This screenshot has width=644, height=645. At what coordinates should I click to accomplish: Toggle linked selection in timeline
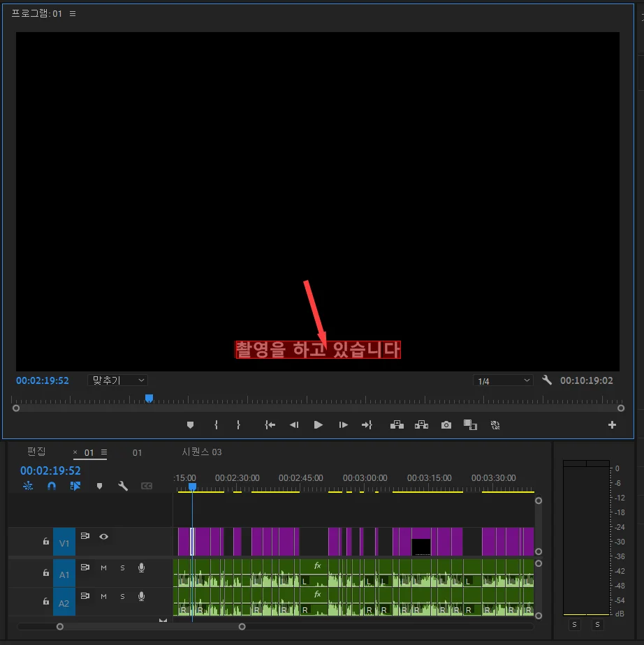pyautogui.click(x=75, y=486)
